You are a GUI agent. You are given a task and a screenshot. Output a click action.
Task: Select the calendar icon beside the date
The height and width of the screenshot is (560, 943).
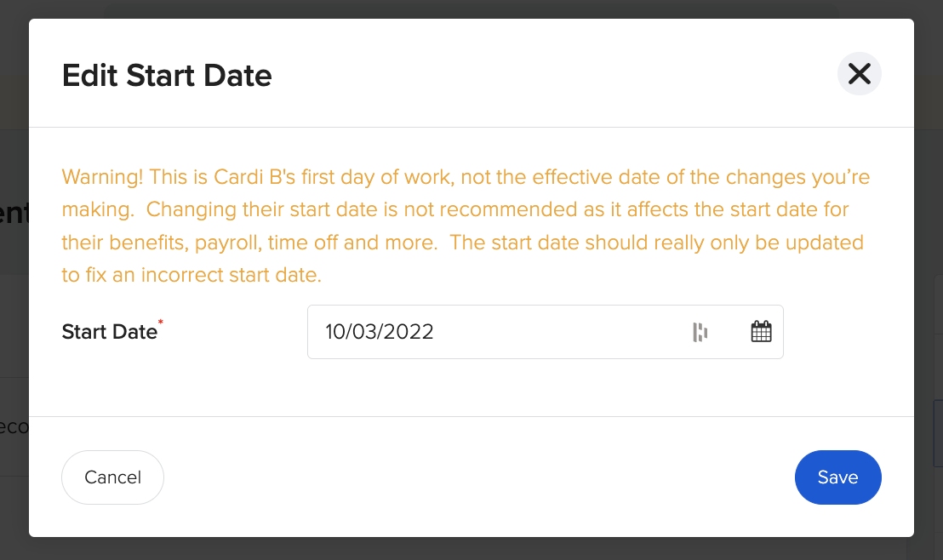click(761, 331)
